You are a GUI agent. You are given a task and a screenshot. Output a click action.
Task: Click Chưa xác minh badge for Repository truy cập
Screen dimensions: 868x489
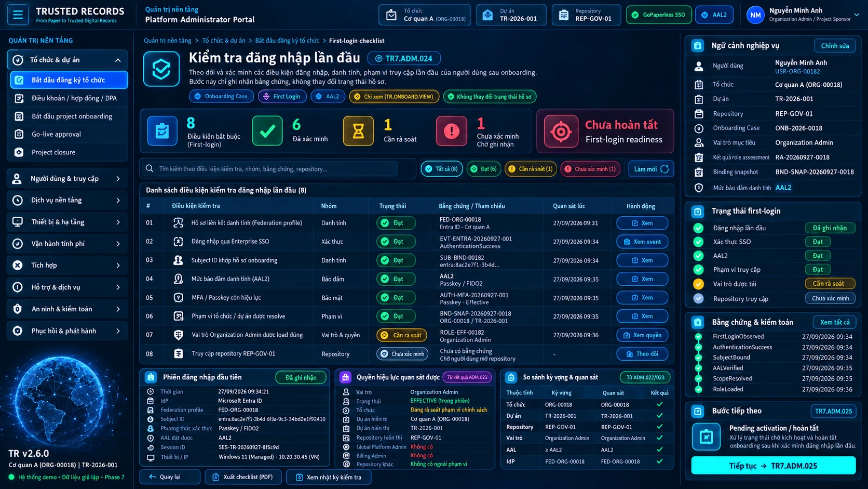[830, 299]
